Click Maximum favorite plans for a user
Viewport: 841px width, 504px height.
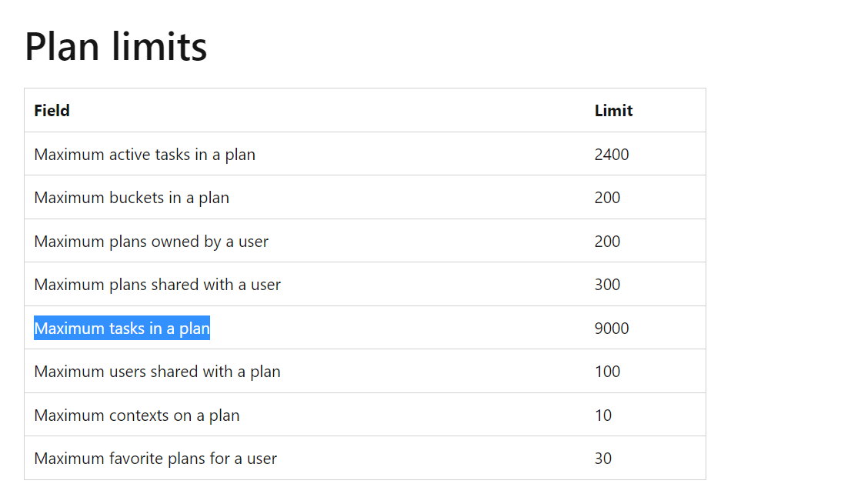[155, 459]
